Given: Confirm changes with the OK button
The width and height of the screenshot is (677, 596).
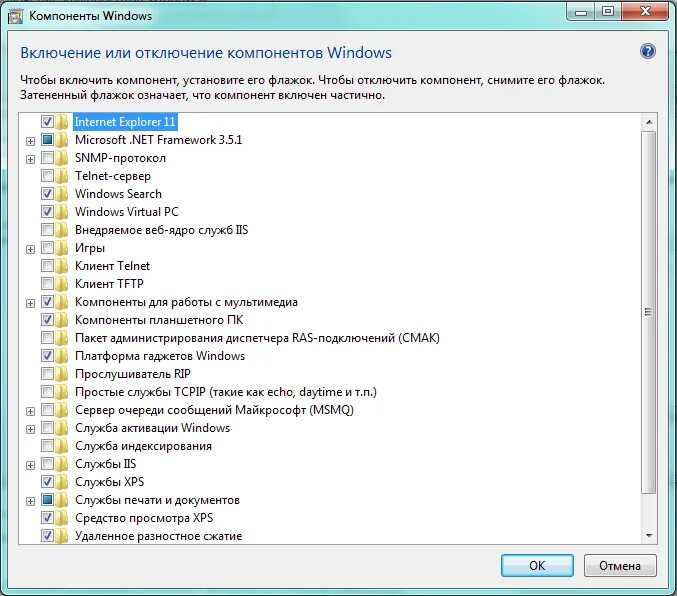Looking at the screenshot, I should [537, 565].
